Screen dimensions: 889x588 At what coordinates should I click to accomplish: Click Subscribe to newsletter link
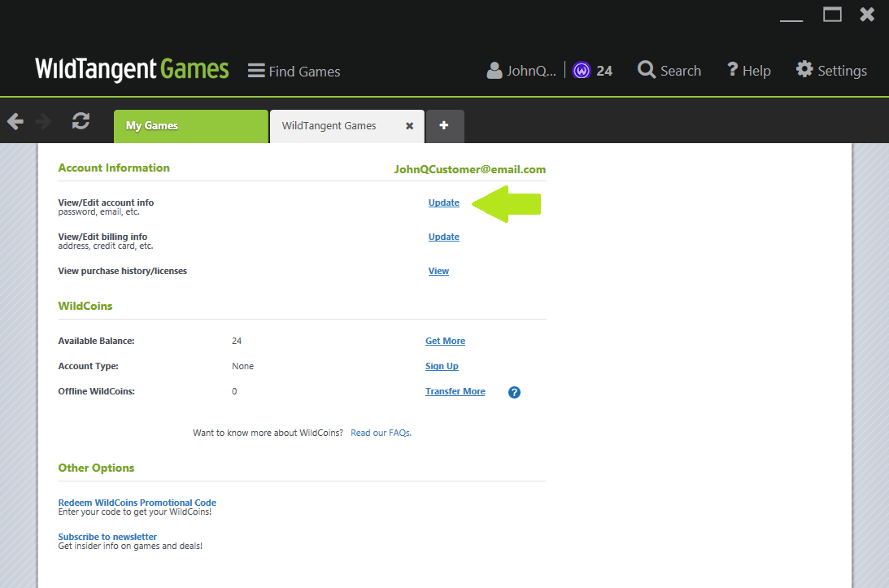[x=107, y=537]
